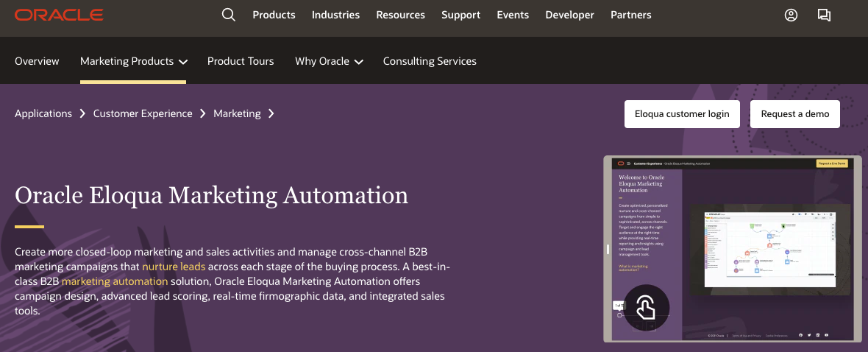Go to the Overview tab

click(x=37, y=61)
